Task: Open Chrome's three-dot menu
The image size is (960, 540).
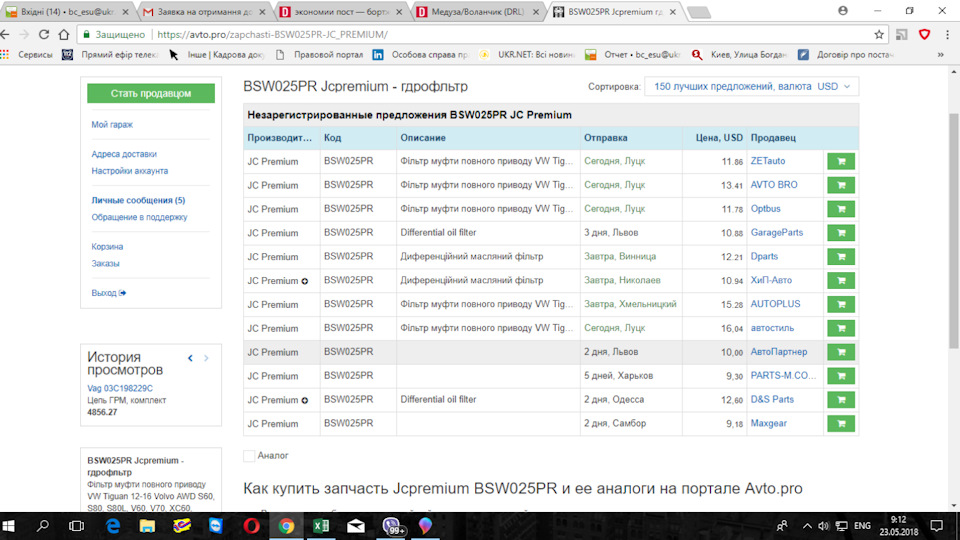Action: click(945, 34)
